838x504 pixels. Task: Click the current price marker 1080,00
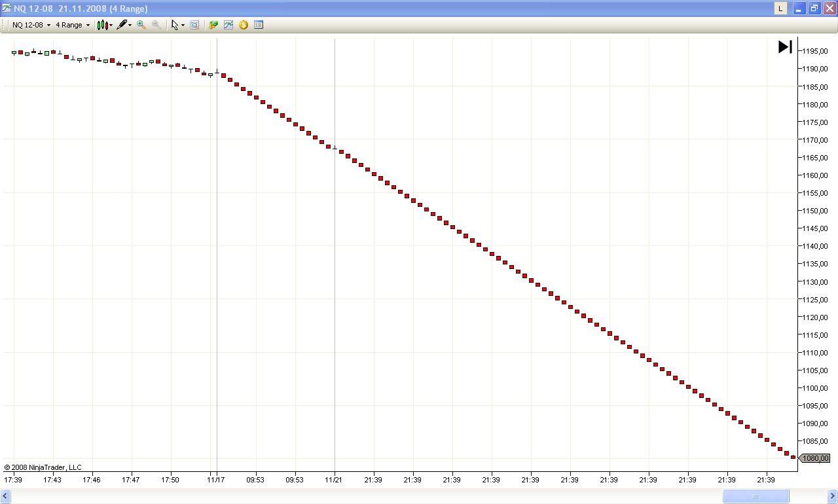click(x=814, y=458)
